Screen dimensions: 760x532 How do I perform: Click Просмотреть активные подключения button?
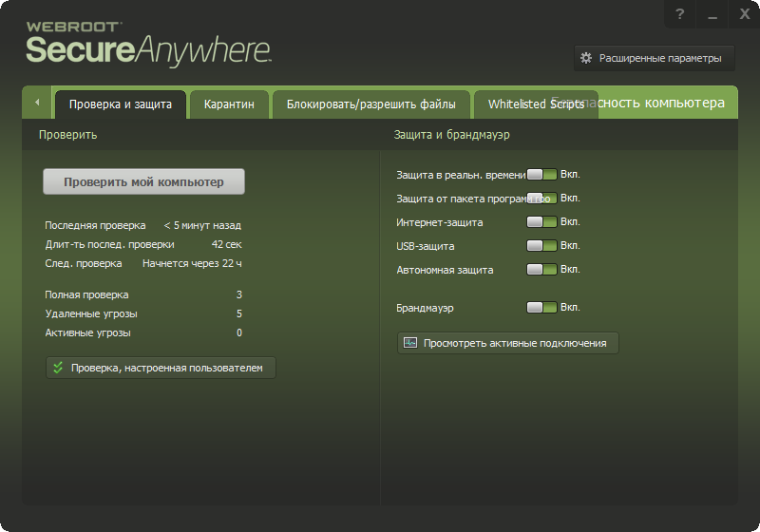508,343
